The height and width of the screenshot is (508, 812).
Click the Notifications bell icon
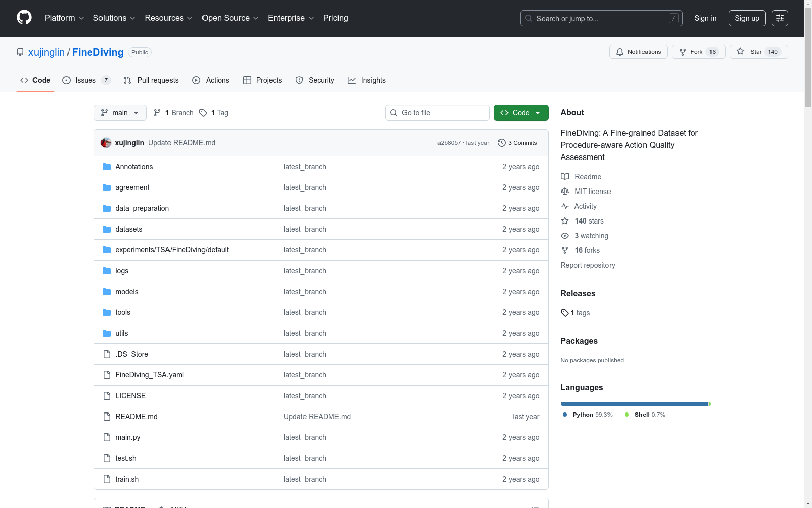pyautogui.click(x=620, y=52)
